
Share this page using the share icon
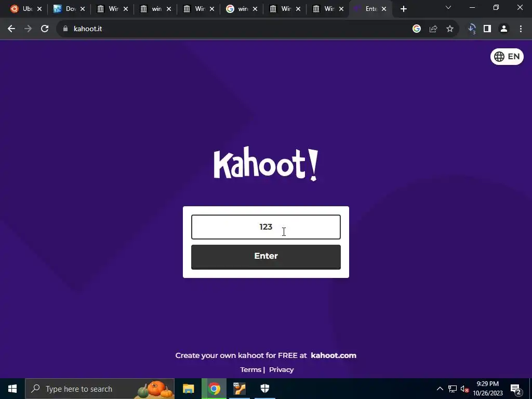[x=433, y=29]
